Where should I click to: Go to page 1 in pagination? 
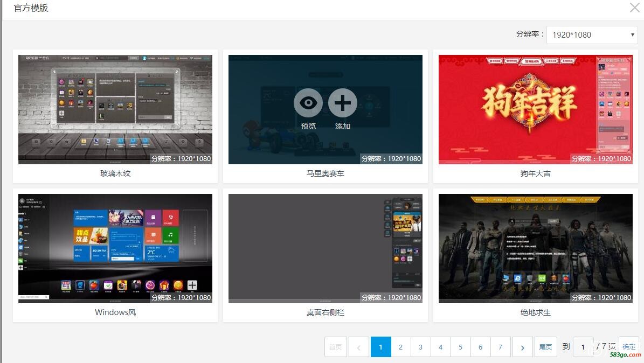380,347
